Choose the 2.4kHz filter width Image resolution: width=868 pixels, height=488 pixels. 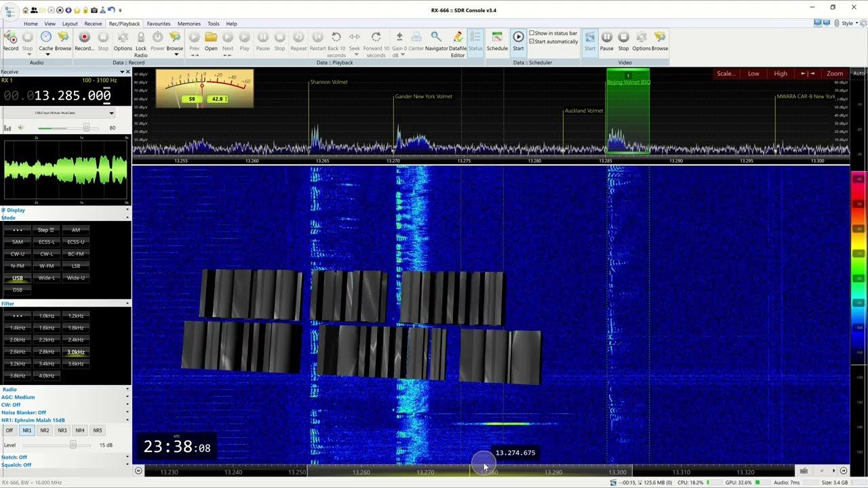[76, 340]
